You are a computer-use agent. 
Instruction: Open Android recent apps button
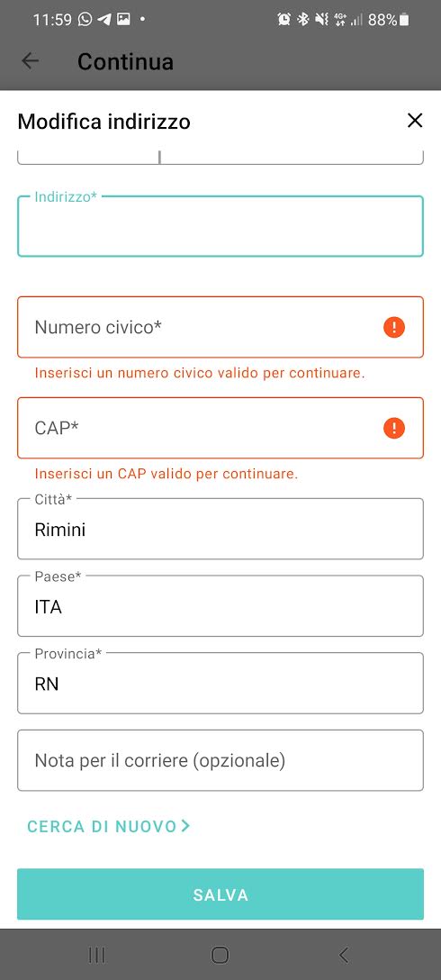[x=96, y=955]
